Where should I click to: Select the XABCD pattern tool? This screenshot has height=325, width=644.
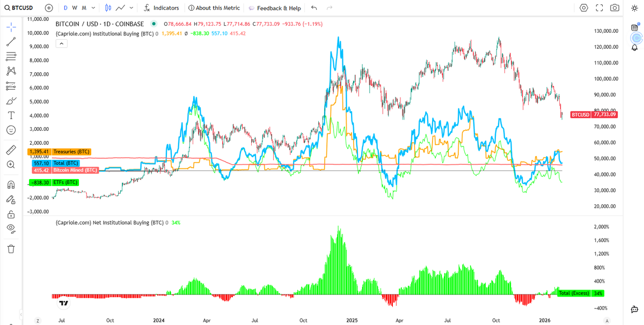point(11,71)
